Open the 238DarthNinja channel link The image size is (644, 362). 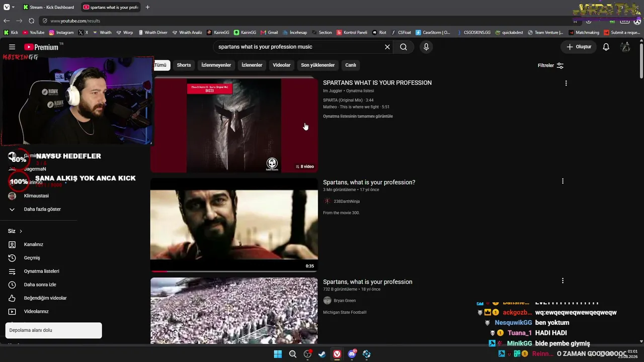[x=347, y=201]
